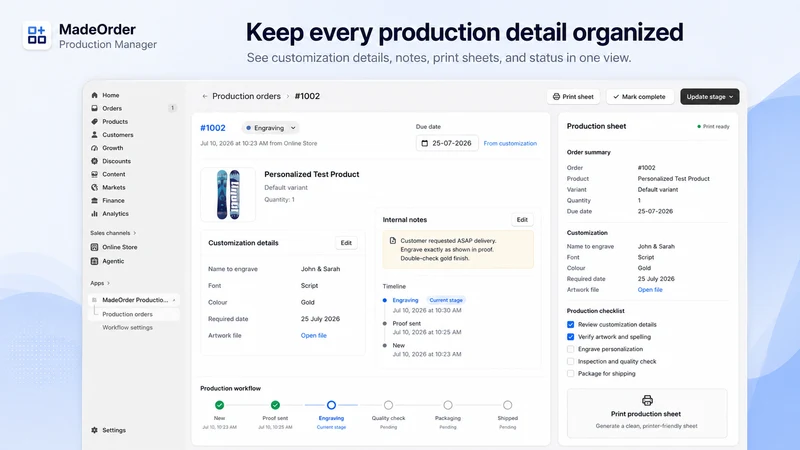
Task: Open Workflow settings submenu item
Action: (x=128, y=328)
